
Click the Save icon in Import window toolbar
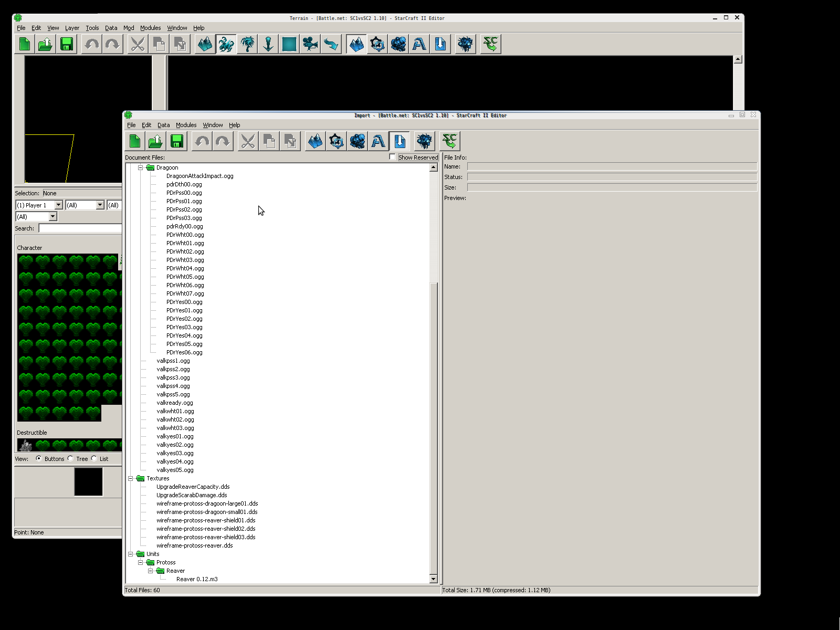[x=177, y=141]
